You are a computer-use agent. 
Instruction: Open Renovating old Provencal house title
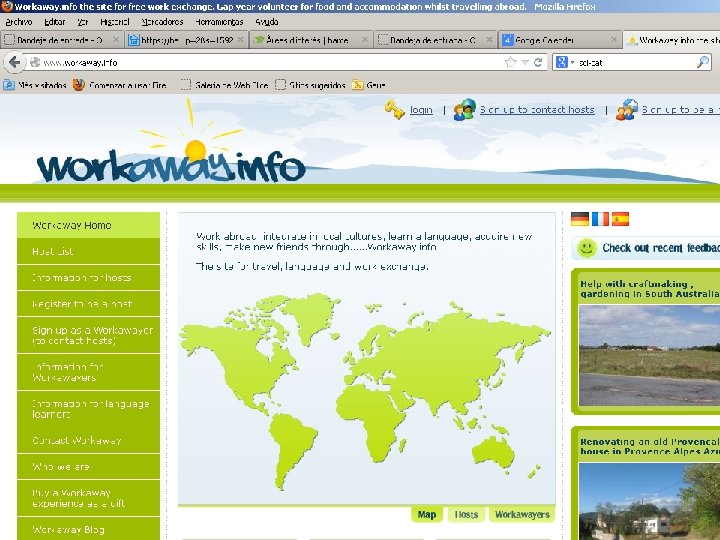(650, 446)
